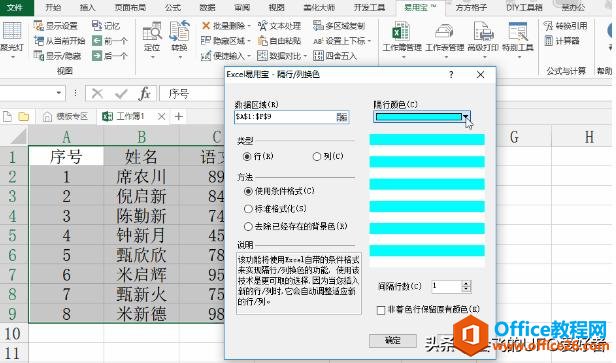The width and height of the screenshot is (616, 363).
Task: Click the 四舍五入 rounding icon
Action: pos(318,56)
